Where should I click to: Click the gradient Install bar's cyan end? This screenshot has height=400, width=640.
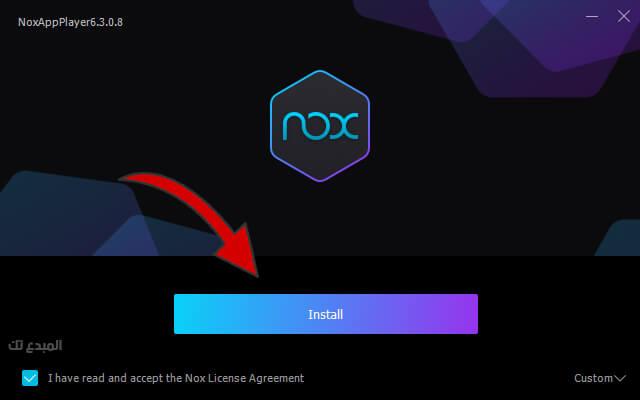(194, 314)
